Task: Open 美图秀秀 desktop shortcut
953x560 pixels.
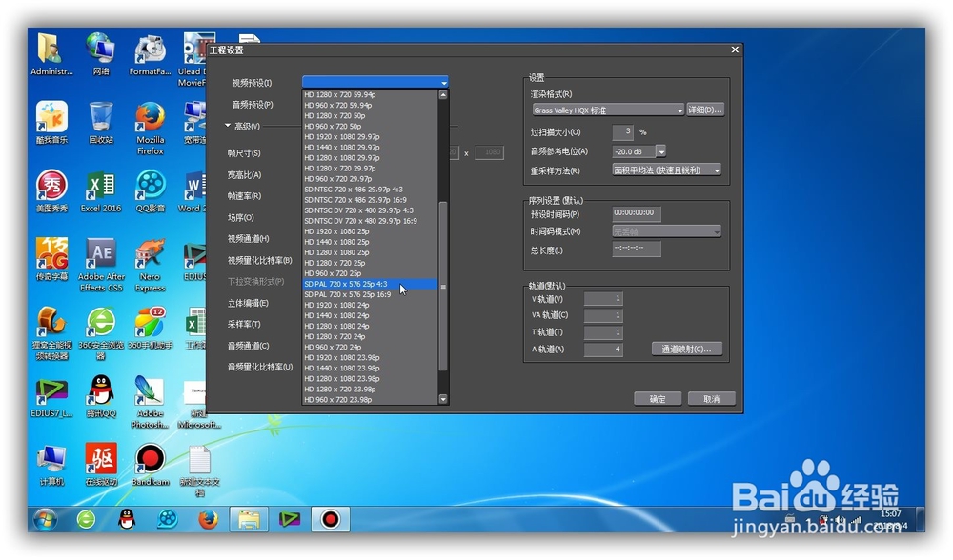Action: click(51, 190)
